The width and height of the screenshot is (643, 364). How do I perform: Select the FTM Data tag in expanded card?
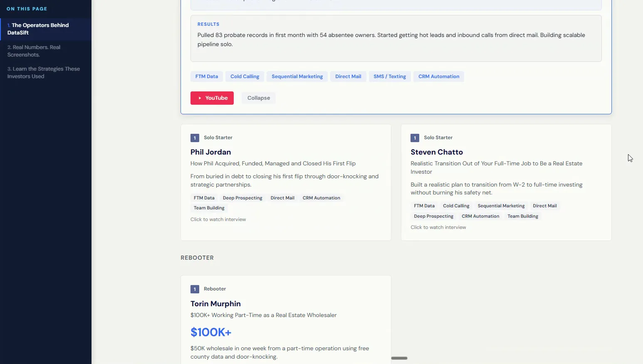point(207,76)
